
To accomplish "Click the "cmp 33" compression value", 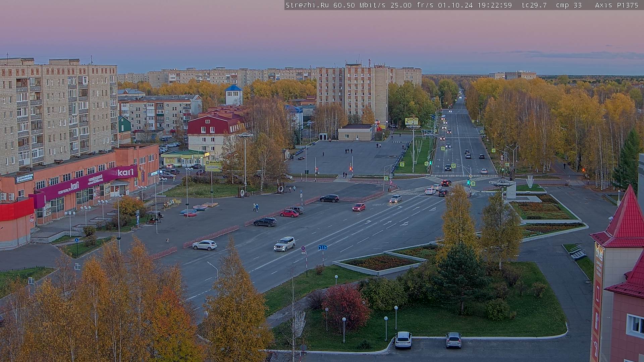I will click(569, 5).
